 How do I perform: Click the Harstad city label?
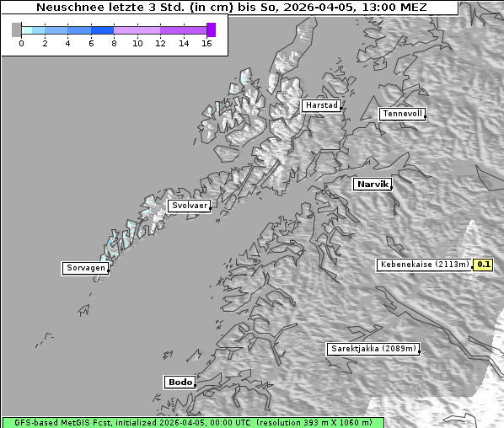pyautogui.click(x=321, y=105)
